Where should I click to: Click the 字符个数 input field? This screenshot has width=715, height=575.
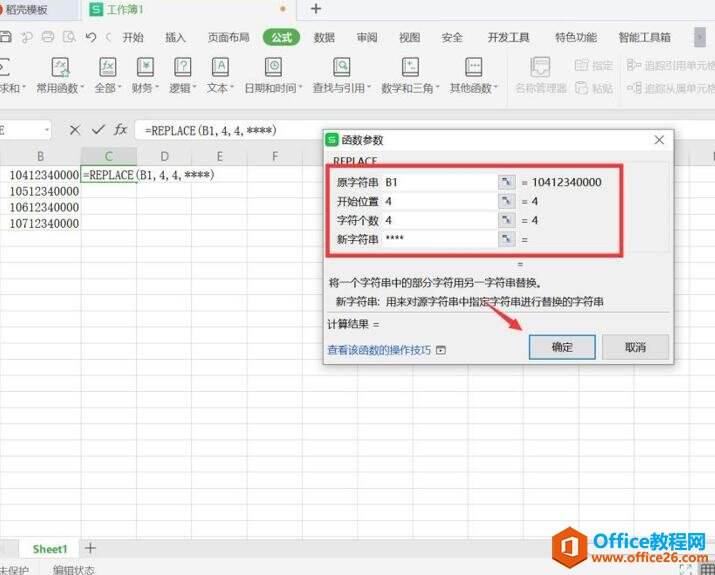pos(440,220)
